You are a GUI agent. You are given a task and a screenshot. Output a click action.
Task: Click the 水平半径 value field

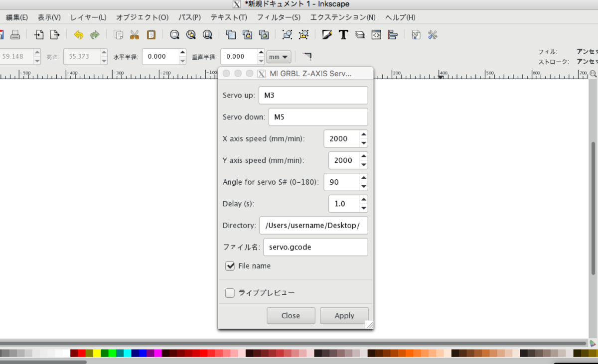(x=160, y=57)
